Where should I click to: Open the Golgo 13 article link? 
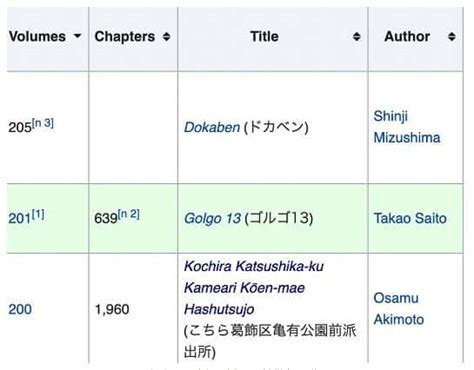[x=212, y=218]
